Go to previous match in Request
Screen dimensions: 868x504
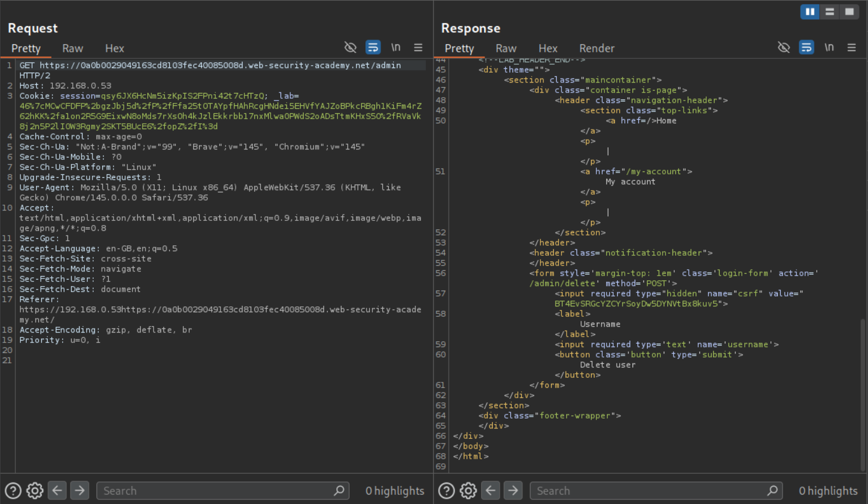[x=57, y=491]
